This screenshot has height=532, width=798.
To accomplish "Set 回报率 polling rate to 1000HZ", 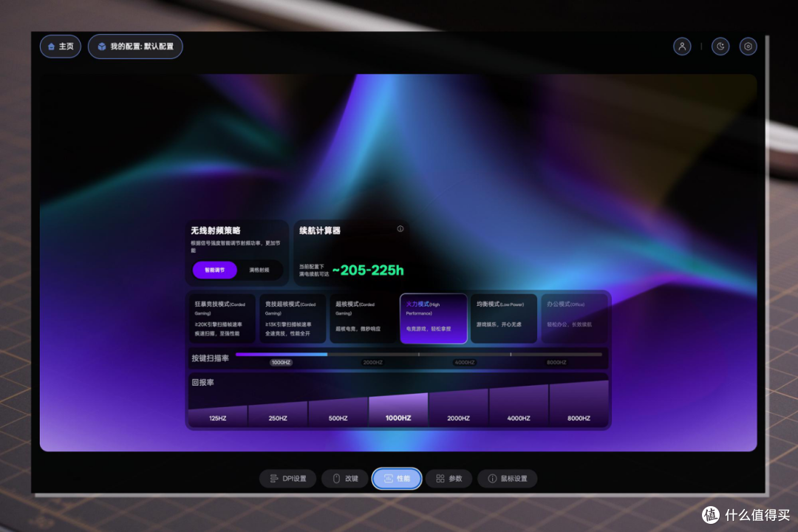I will (398, 409).
